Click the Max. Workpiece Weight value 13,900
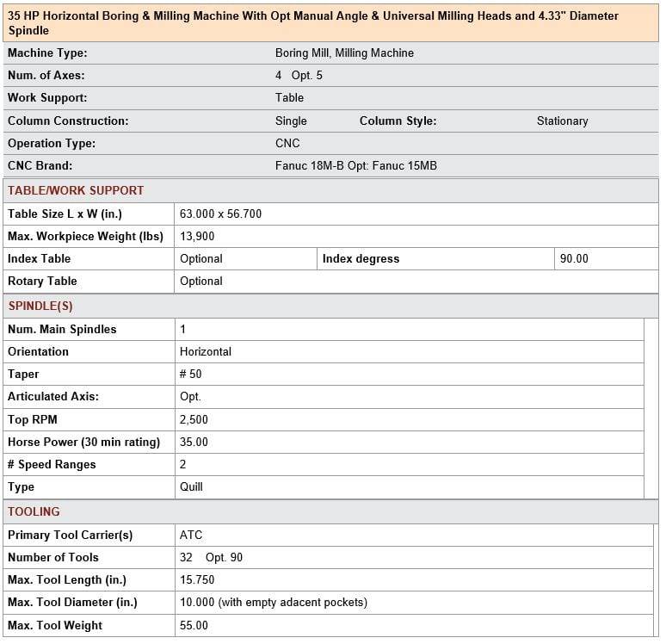The height and width of the screenshot is (644, 666). point(197,236)
